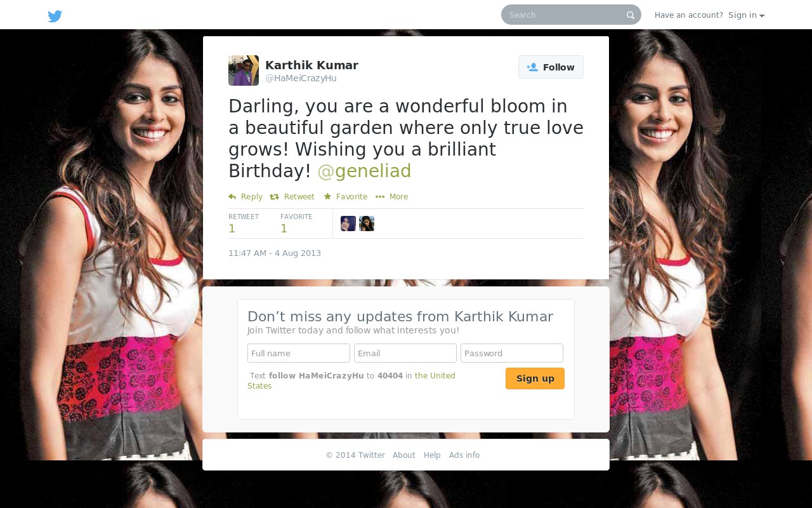Screen dimensions: 812x508
Task: Follow Karthik Kumar
Action: click(551, 67)
